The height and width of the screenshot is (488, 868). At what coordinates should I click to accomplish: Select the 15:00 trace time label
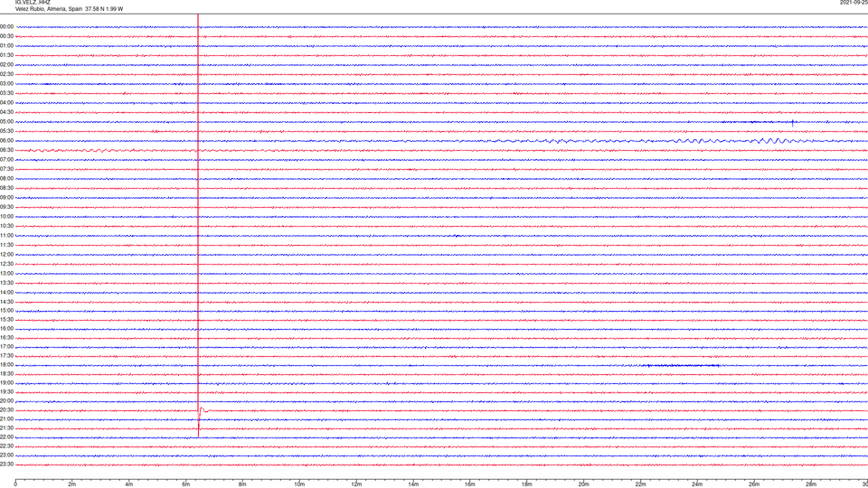tap(6, 310)
